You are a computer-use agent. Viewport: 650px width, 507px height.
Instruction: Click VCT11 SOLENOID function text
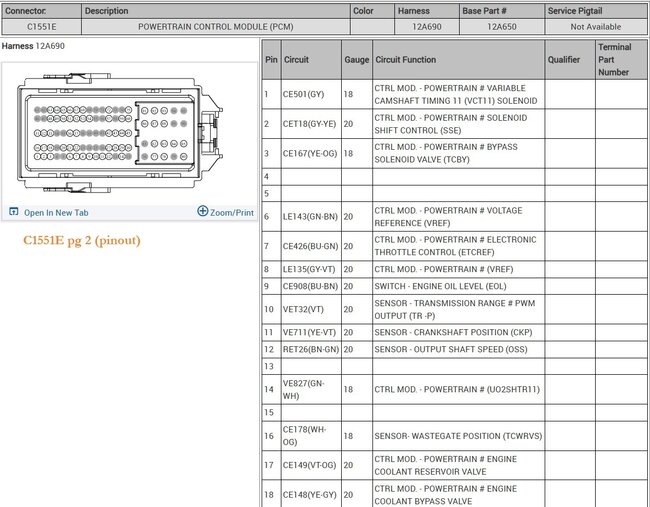(456, 95)
